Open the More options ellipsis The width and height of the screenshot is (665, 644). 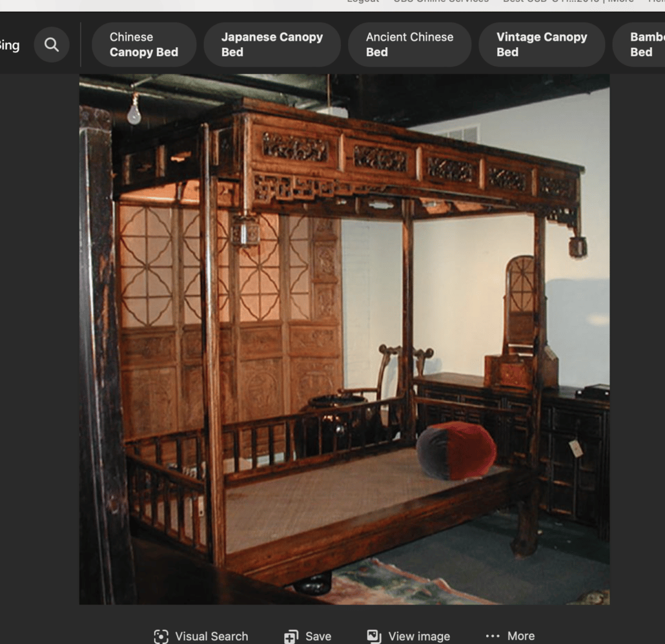(493, 636)
